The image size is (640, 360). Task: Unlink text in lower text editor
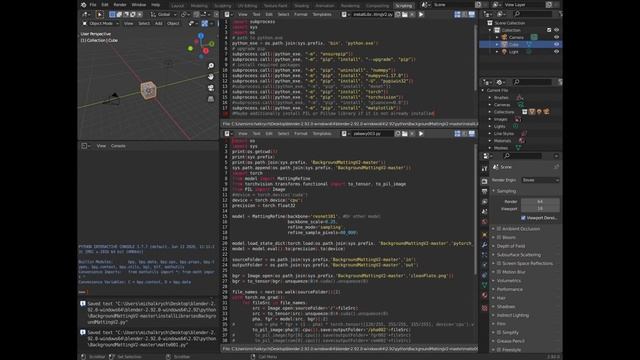412,133
